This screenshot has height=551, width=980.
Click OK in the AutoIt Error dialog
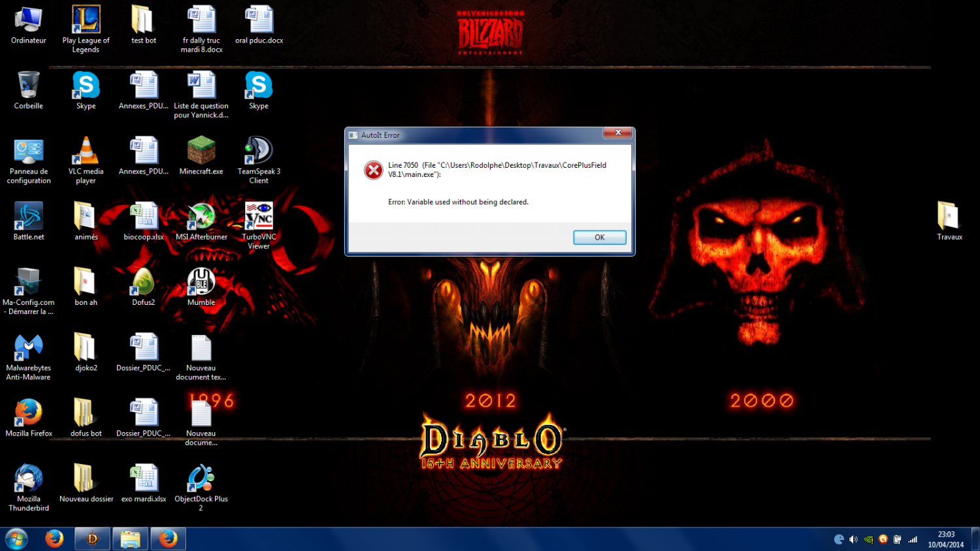coord(599,238)
